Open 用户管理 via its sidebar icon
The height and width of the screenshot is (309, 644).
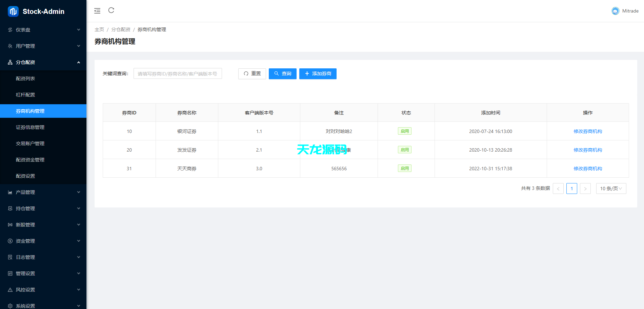pos(10,46)
